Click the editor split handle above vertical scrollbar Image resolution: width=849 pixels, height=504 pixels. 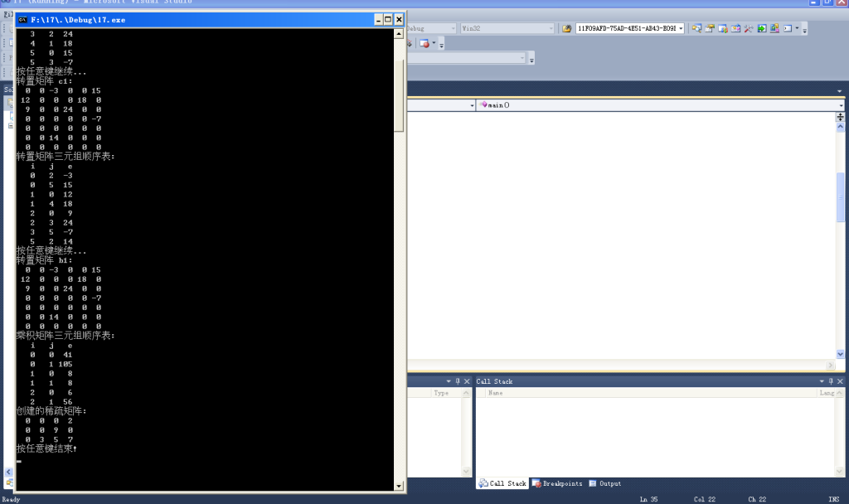(841, 117)
